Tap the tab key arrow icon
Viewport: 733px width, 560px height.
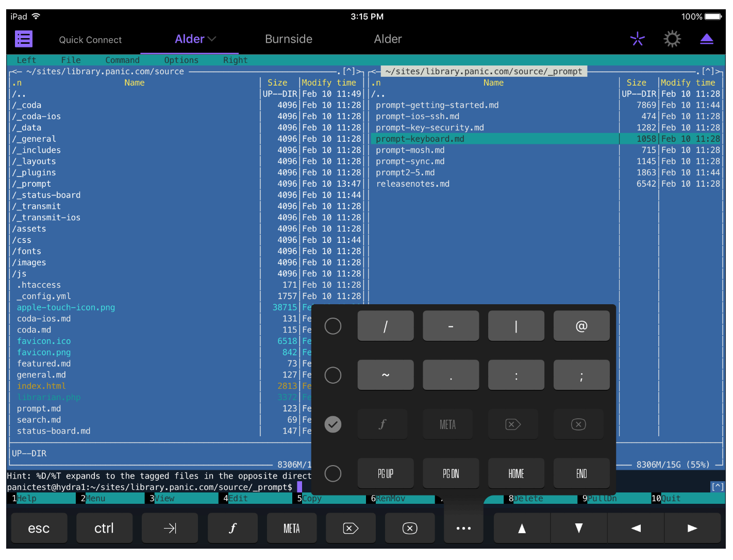point(170,528)
